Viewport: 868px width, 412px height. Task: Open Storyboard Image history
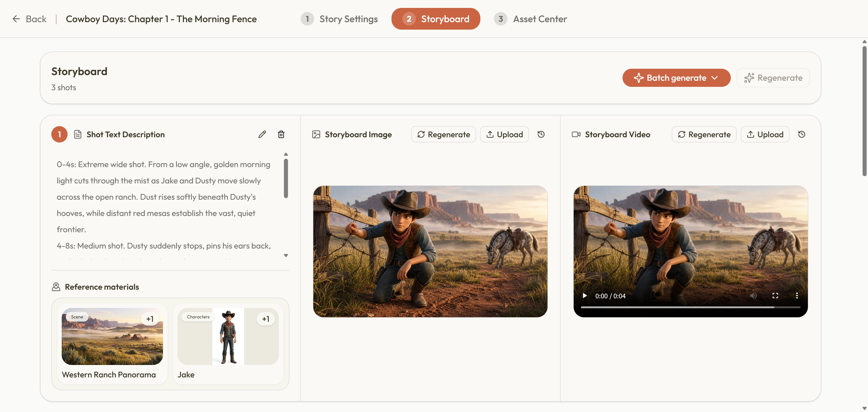point(541,135)
